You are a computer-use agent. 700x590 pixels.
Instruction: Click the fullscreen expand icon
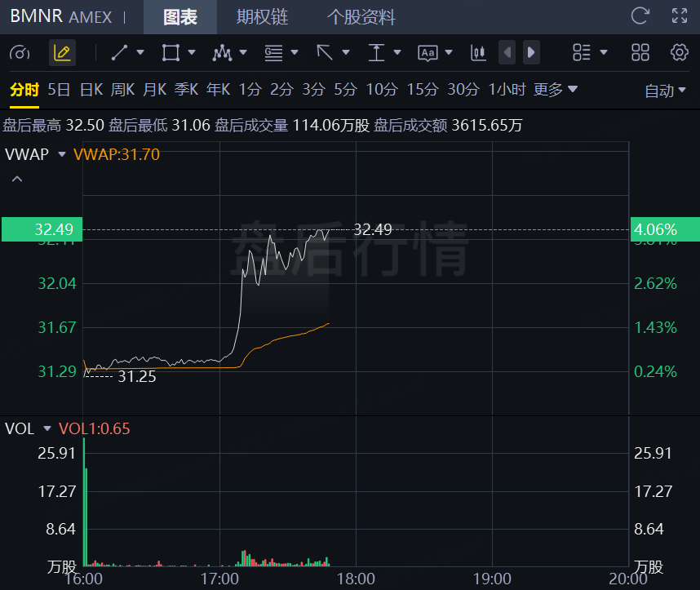point(679,16)
